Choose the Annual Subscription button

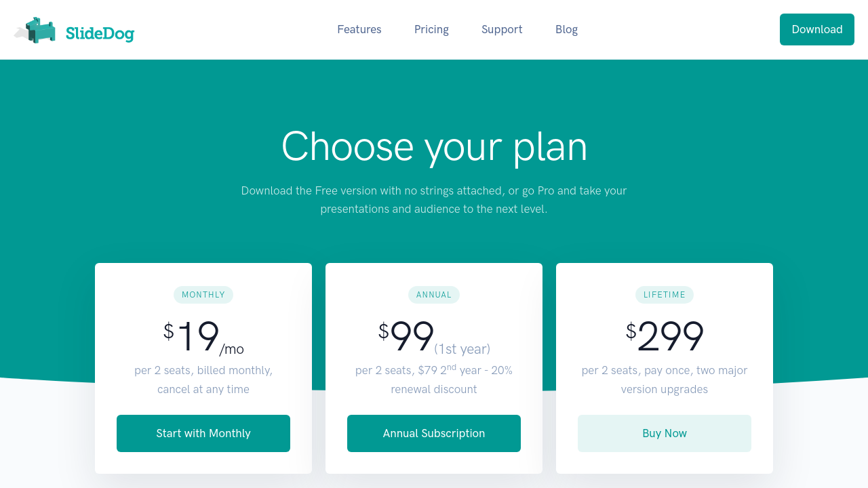pyautogui.click(x=434, y=433)
